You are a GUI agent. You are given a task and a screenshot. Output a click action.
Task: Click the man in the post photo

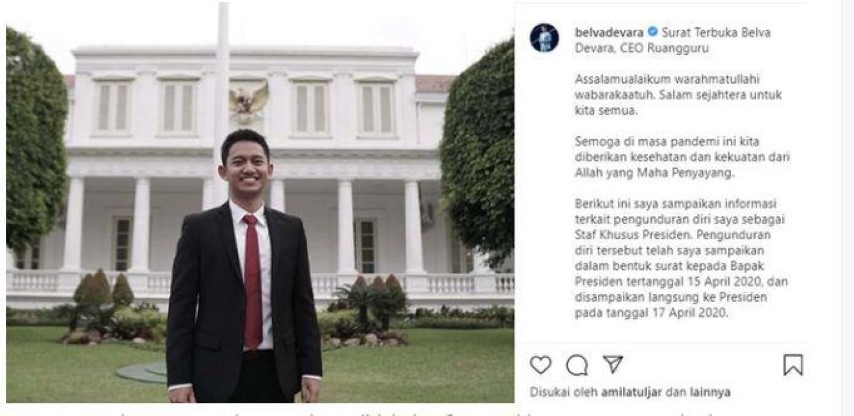point(243,267)
